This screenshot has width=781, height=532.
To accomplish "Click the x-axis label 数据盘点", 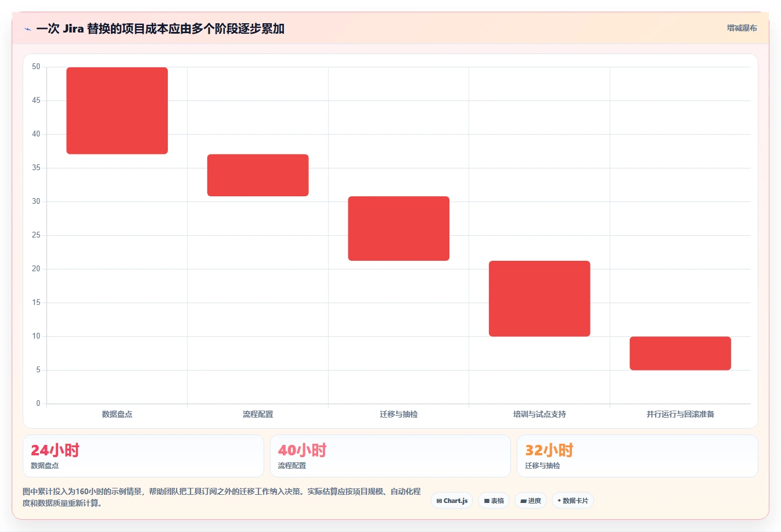I will pos(117,414).
